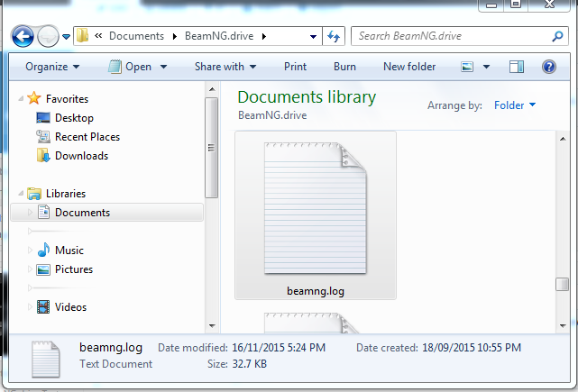
Task: Toggle the preview pane
Action: [x=517, y=67]
